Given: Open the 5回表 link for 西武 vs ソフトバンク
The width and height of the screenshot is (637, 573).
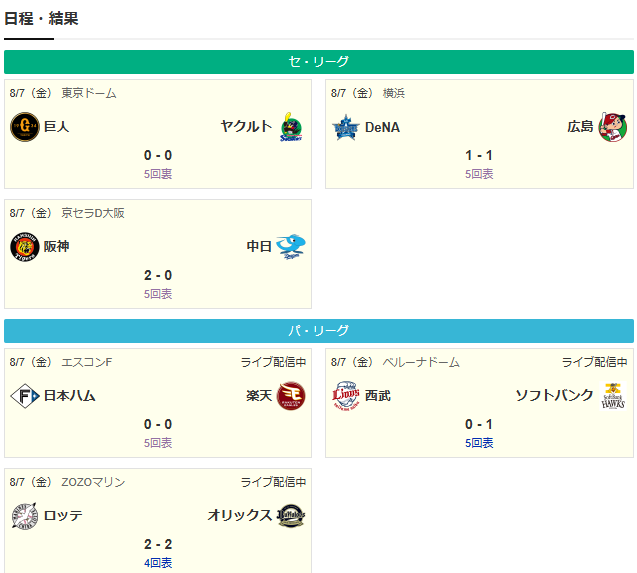Looking at the screenshot, I should pyautogui.click(x=479, y=443).
